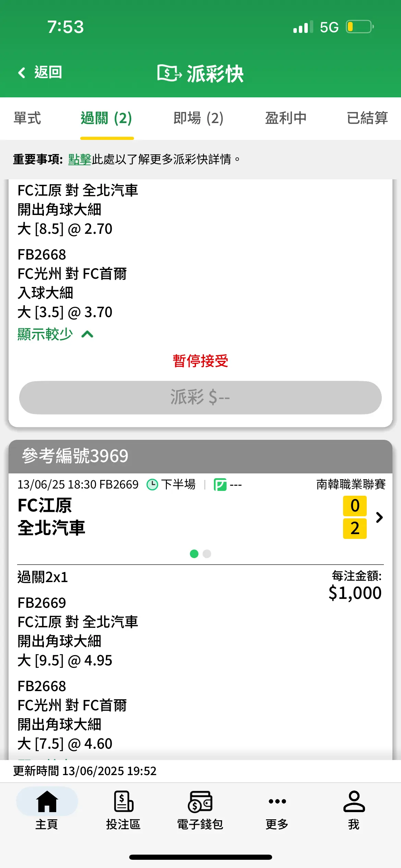Viewport: 401px width, 868px height.
Task: Tap the 派彩快 cash-out logo icon
Action: point(169,73)
